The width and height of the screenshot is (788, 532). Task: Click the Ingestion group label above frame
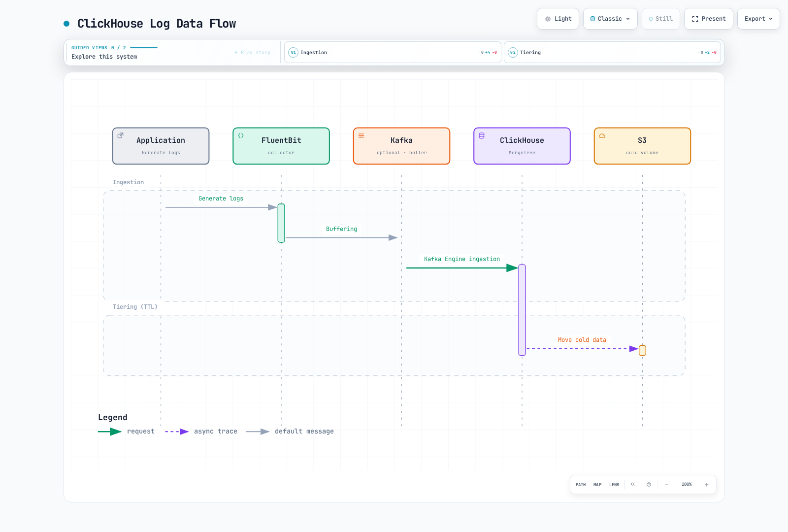pos(128,182)
